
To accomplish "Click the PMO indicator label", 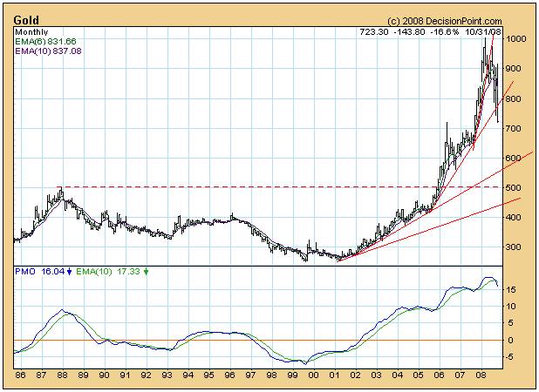I will pos(27,273).
